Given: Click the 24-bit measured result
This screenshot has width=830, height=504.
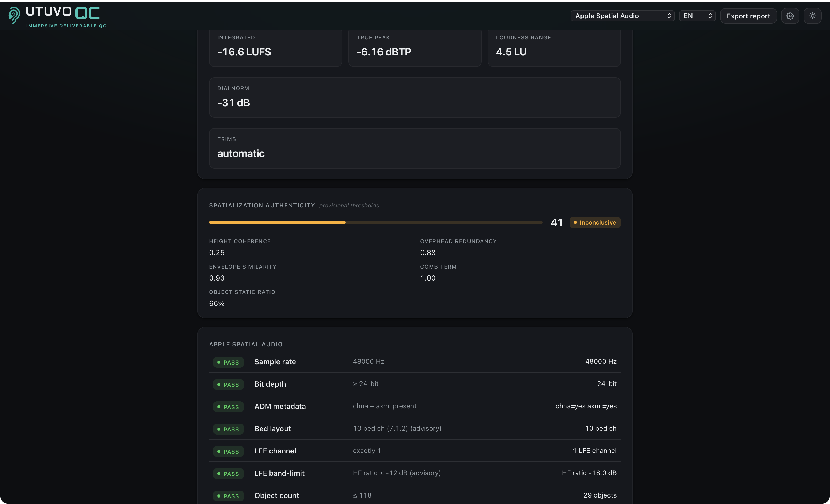Looking at the screenshot, I should click(607, 384).
